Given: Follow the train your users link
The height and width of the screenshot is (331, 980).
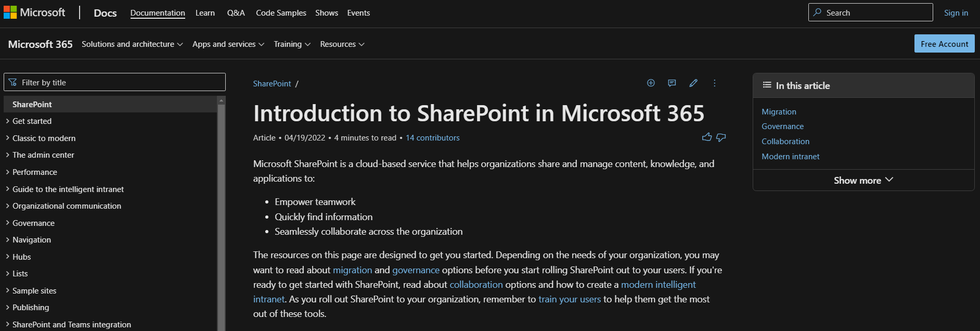Looking at the screenshot, I should coord(570,299).
